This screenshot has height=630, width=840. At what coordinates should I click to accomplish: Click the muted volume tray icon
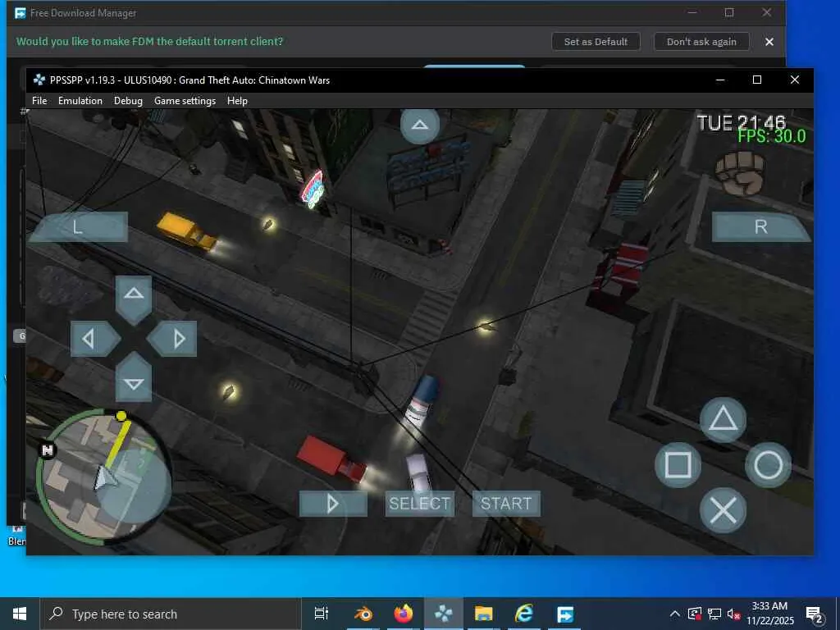(733, 614)
